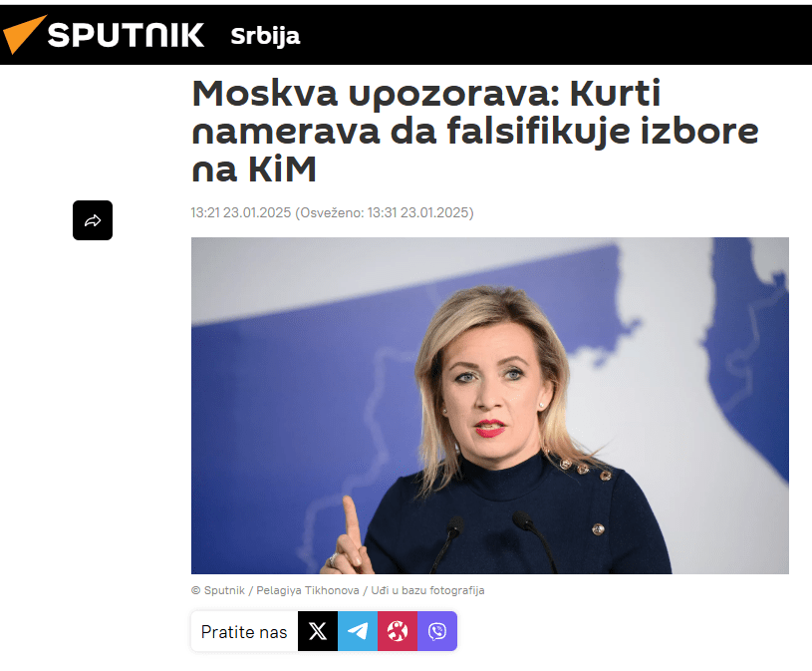812x671 pixels.
Task: Open the red Odysee follow icon
Action: pos(398,631)
